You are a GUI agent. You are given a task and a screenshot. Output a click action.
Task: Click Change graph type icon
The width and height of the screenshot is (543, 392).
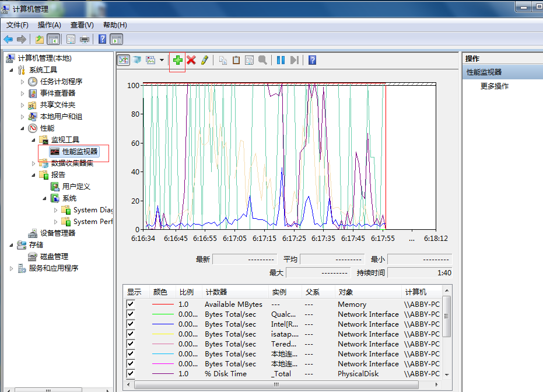(150, 60)
